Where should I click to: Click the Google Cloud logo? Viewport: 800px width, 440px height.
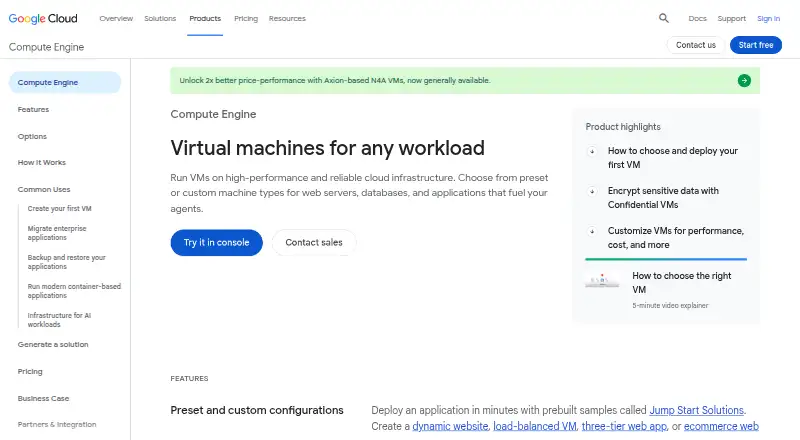43,19
